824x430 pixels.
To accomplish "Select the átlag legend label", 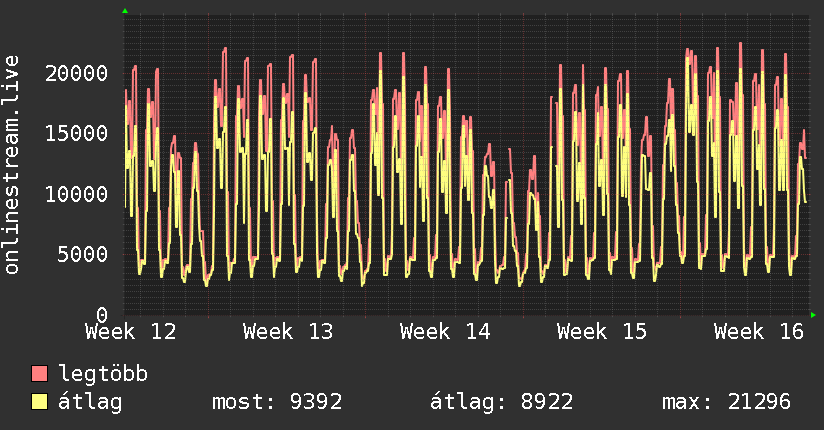I will pyautogui.click(x=90, y=402).
